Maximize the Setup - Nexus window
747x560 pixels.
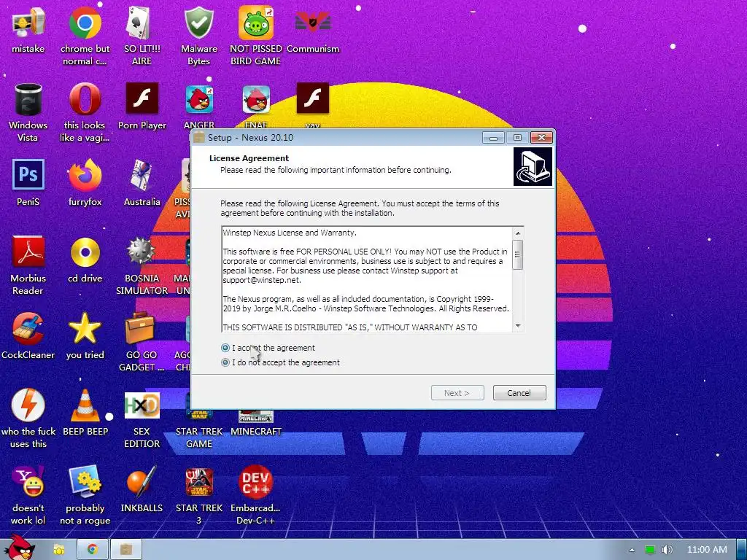pos(517,138)
